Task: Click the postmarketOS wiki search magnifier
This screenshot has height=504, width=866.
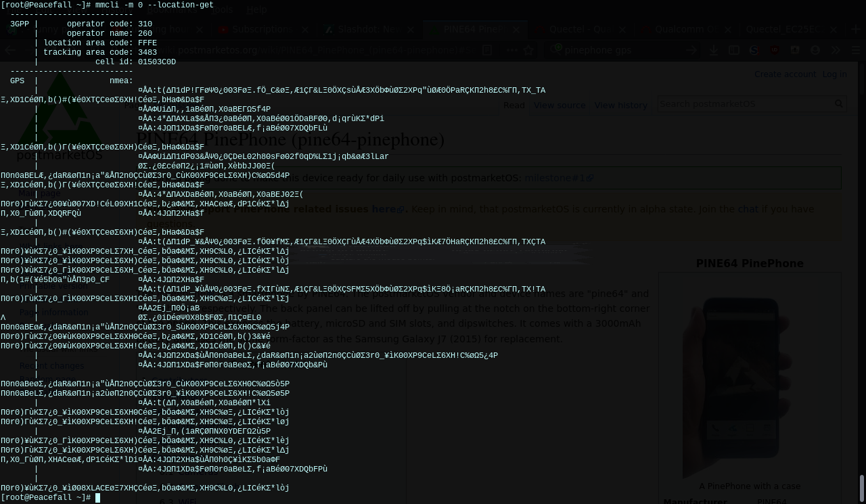Action: pyautogui.click(x=839, y=104)
